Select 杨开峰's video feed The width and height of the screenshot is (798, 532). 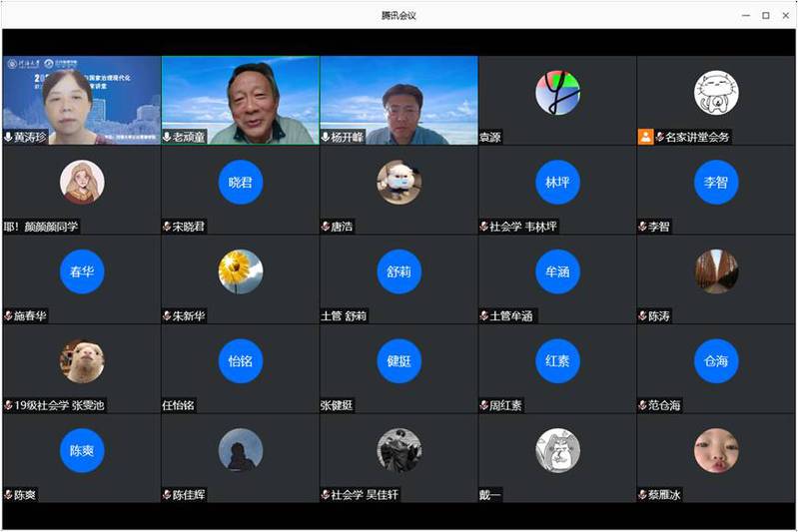tap(399, 100)
